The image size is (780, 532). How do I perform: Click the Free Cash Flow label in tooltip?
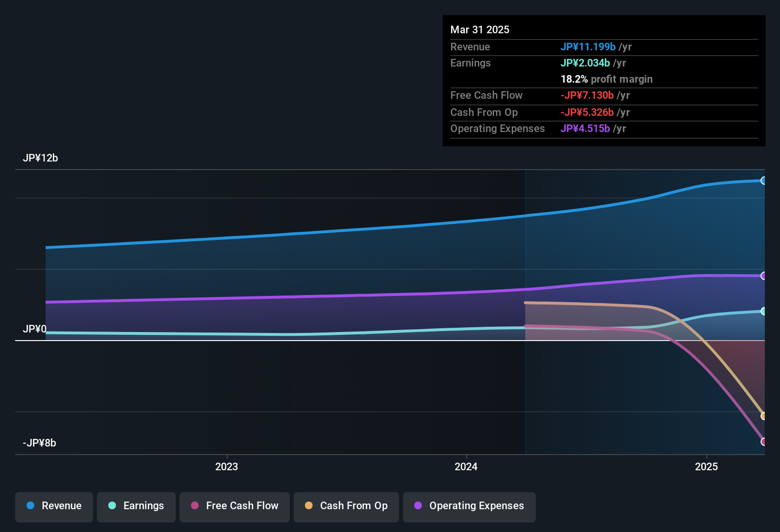[486, 95]
